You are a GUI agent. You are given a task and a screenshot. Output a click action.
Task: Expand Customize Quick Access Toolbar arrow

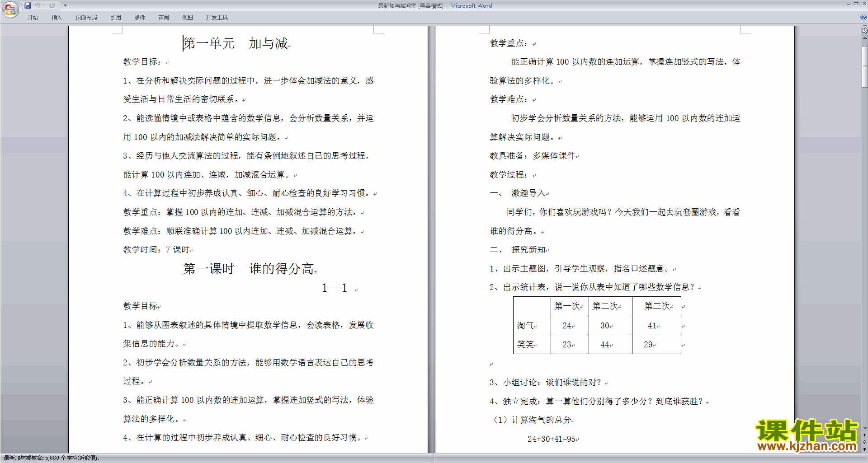(65, 5)
